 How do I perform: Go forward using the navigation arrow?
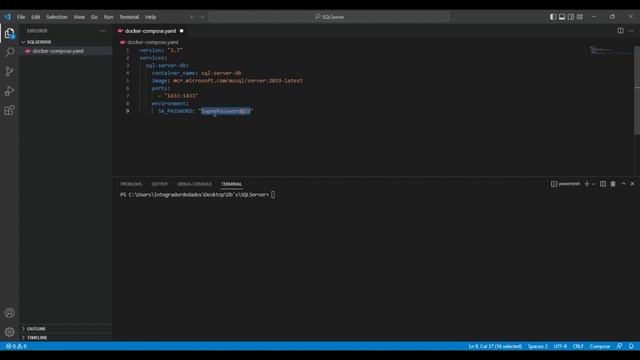[202, 17]
